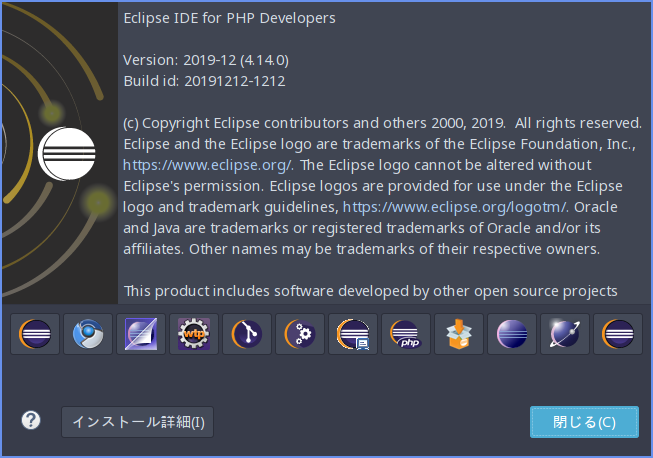Image resolution: width=653 pixels, height=458 pixels.
Task: Click the crescent icon with small gears
Action: (x=300, y=334)
